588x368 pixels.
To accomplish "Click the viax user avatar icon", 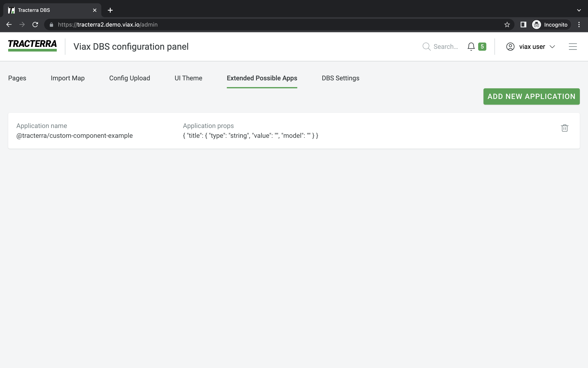I will (510, 46).
